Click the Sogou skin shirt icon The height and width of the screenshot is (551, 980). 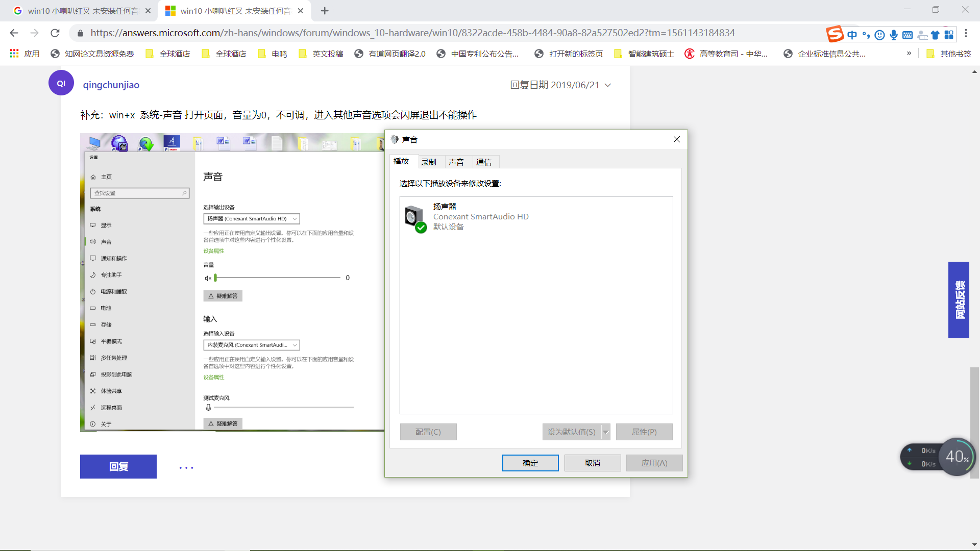pyautogui.click(x=935, y=35)
